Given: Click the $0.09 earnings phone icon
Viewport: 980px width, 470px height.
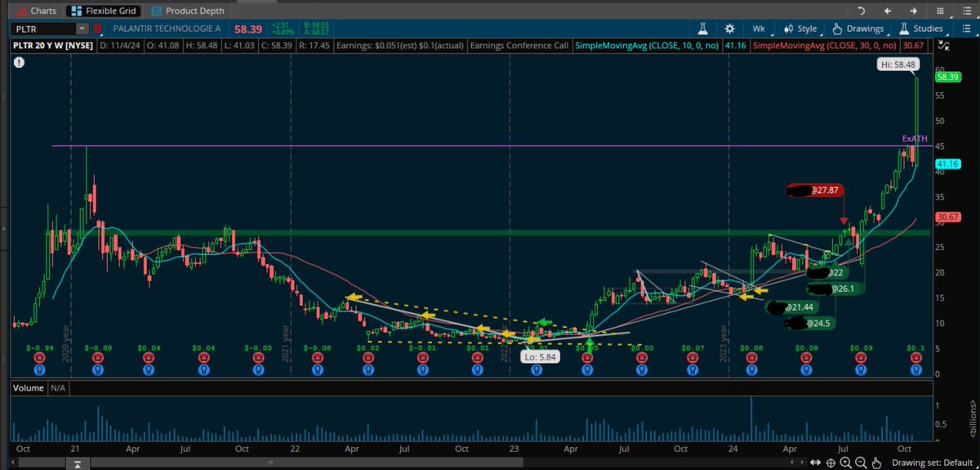Looking at the screenshot, I should pyautogui.click(x=860, y=358).
